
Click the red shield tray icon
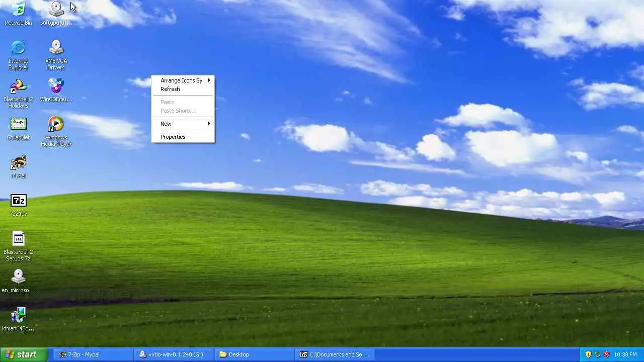point(606,354)
